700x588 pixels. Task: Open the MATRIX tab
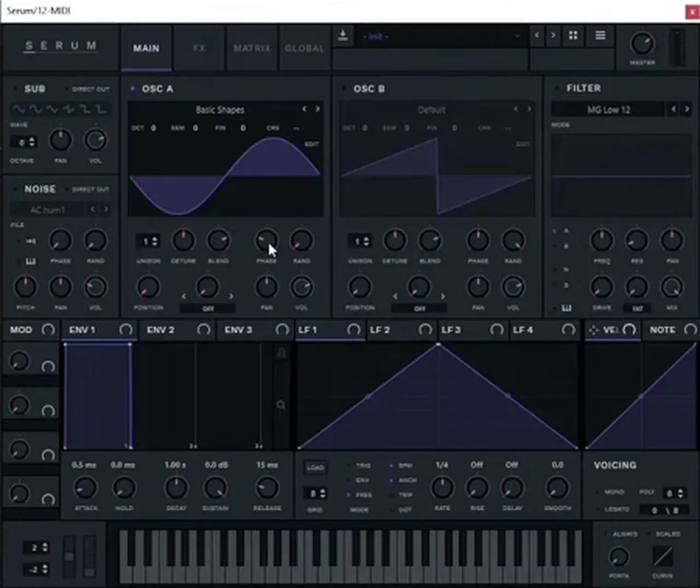click(x=252, y=48)
